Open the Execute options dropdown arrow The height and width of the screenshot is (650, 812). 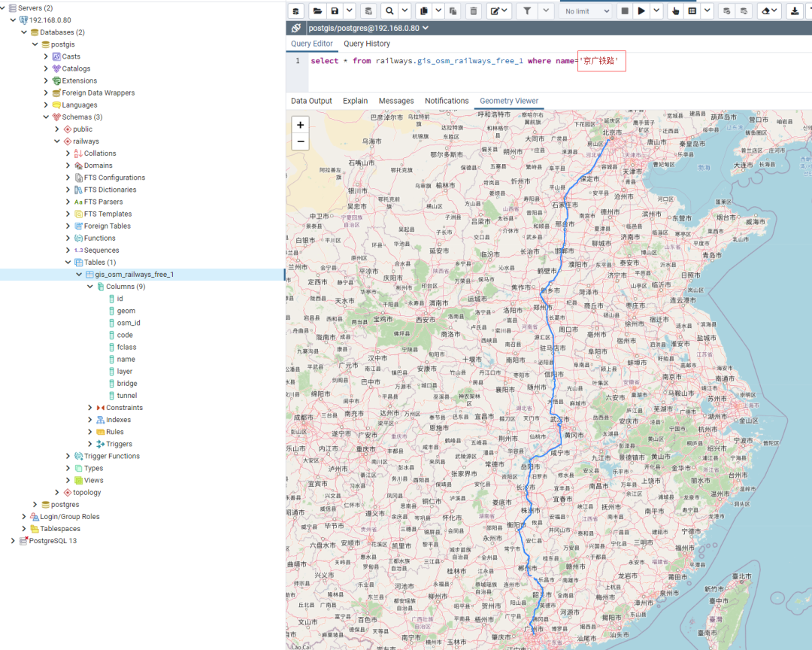(656, 11)
